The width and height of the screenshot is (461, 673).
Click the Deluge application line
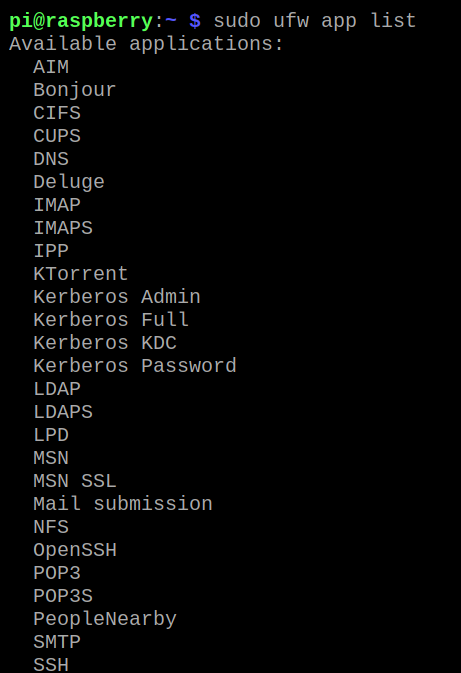click(69, 182)
